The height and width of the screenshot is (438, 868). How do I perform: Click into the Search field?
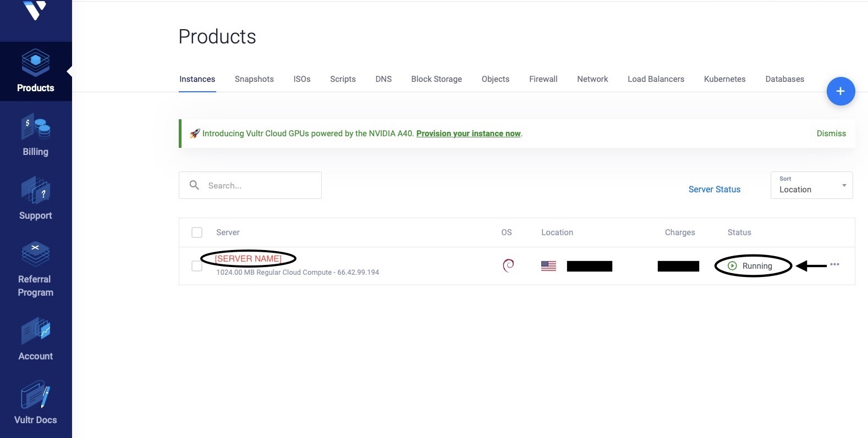[250, 185]
